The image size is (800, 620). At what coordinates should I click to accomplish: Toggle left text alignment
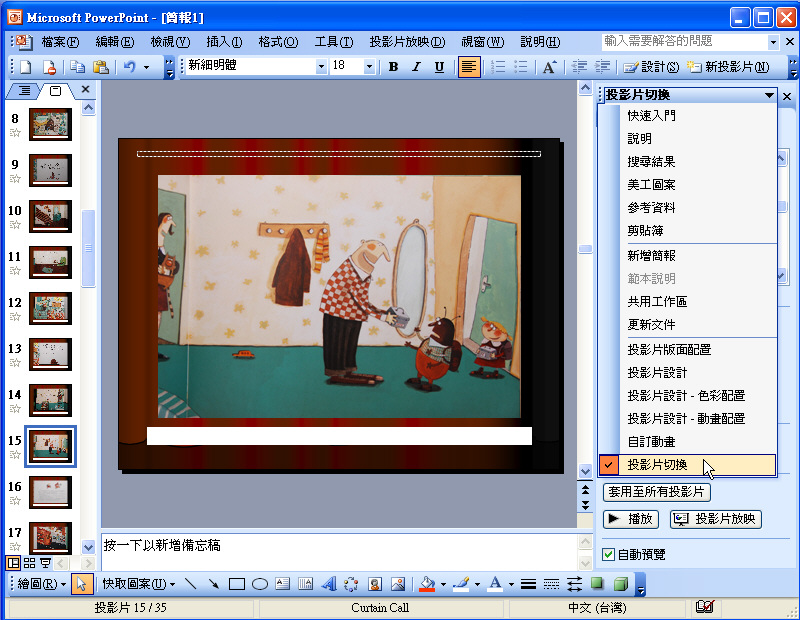pyautogui.click(x=469, y=67)
